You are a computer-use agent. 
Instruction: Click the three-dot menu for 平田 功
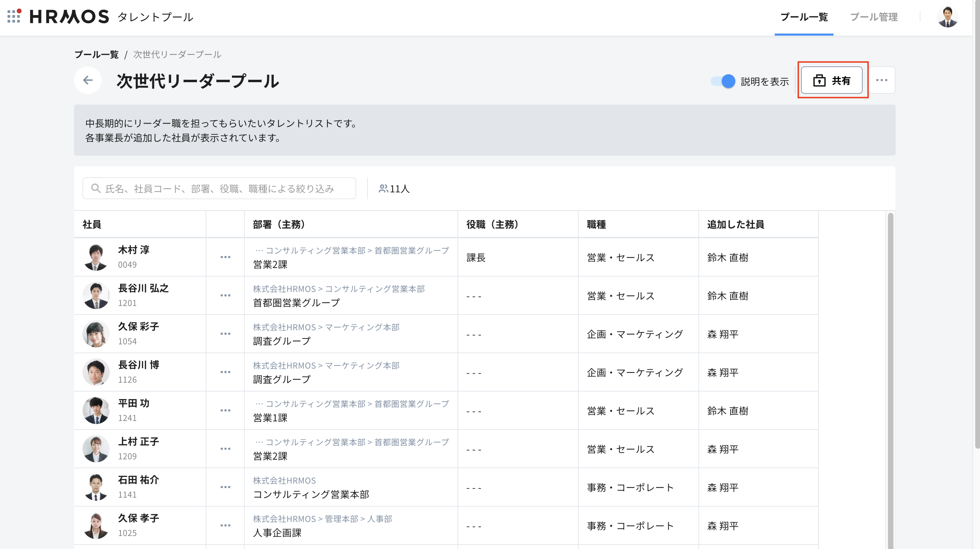tap(225, 410)
